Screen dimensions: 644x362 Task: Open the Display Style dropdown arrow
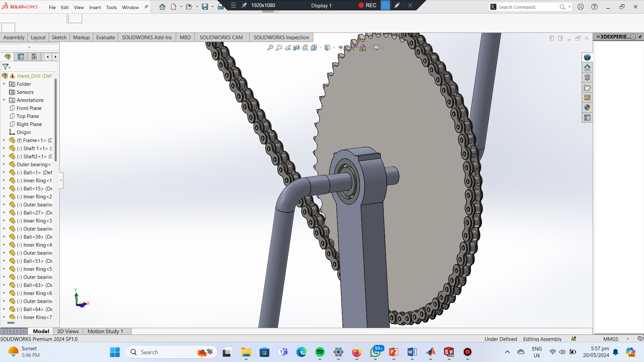pos(334,48)
